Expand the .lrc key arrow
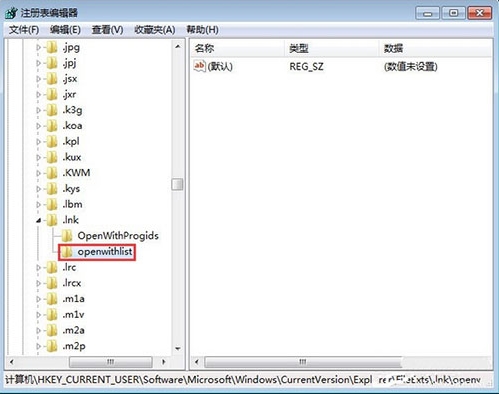 [38, 268]
